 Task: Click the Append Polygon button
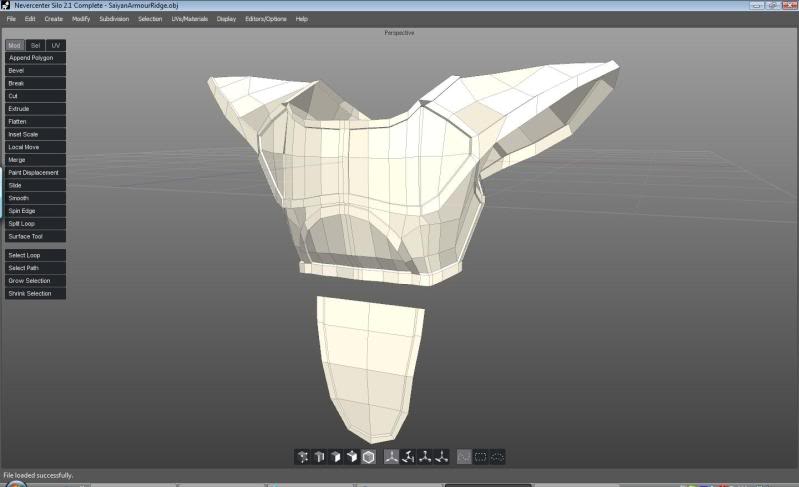[x=35, y=58]
